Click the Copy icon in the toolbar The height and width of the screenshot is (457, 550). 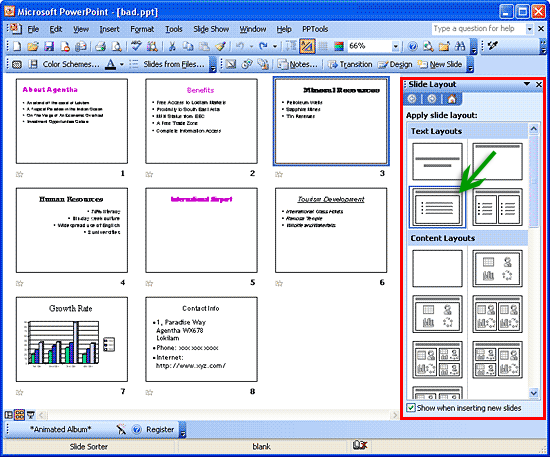coord(189,46)
